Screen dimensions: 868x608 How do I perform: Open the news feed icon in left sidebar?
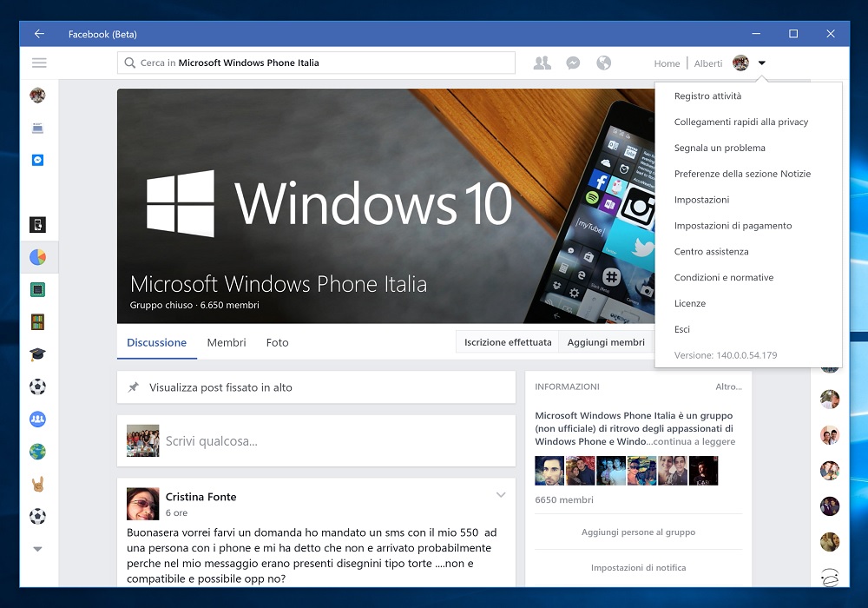37,129
